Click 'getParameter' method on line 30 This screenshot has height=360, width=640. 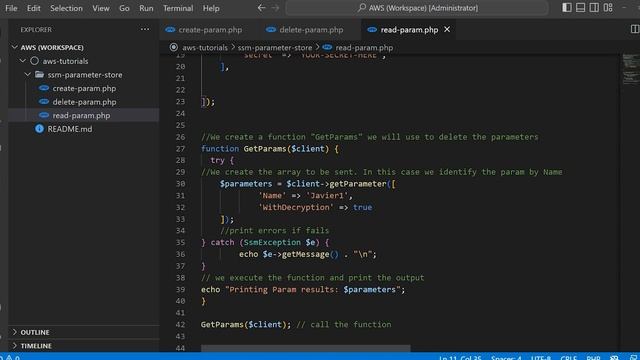[x=358, y=184]
